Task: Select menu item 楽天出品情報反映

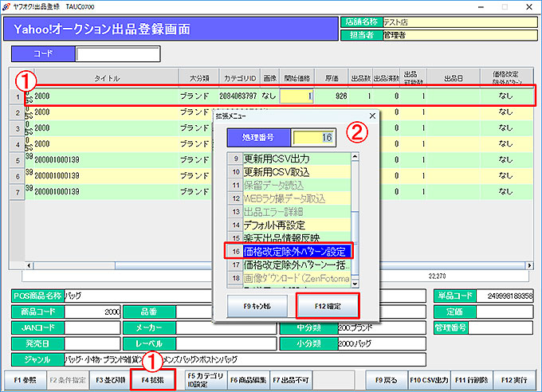Action: [x=297, y=237]
